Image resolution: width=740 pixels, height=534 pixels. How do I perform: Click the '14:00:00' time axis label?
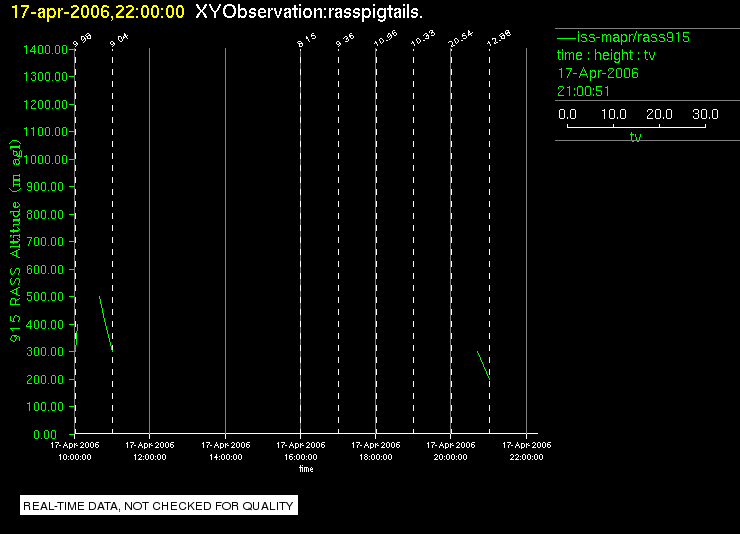tap(226, 457)
